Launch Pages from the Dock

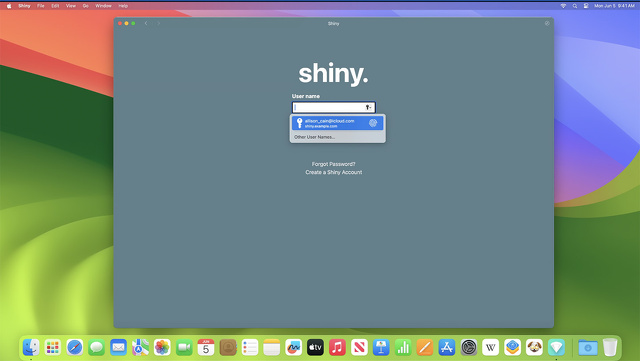(425, 348)
